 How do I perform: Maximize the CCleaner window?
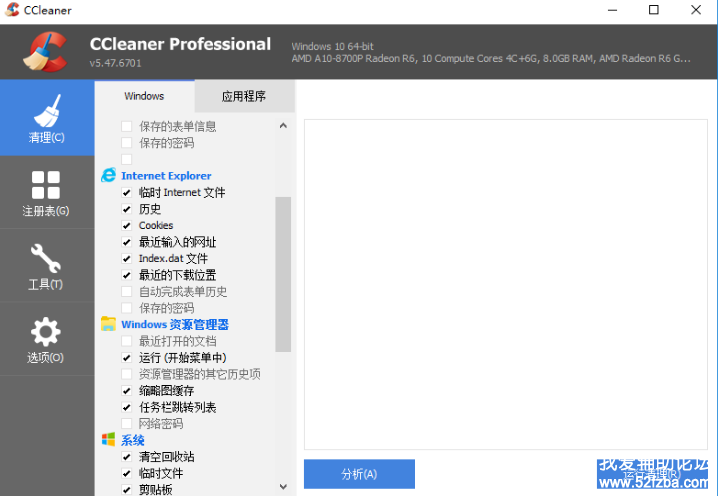point(654,10)
